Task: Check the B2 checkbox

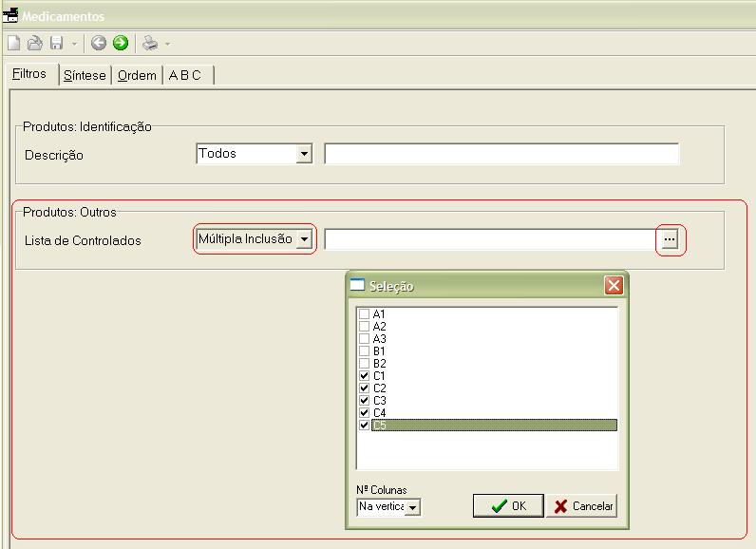Action: pyautogui.click(x=364, y=364)
